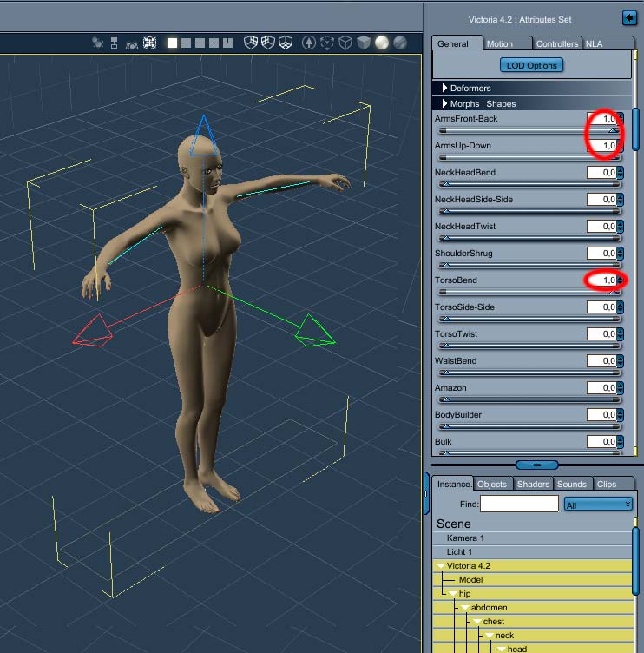Choose the wireframe cube display icon

(345, 43)
